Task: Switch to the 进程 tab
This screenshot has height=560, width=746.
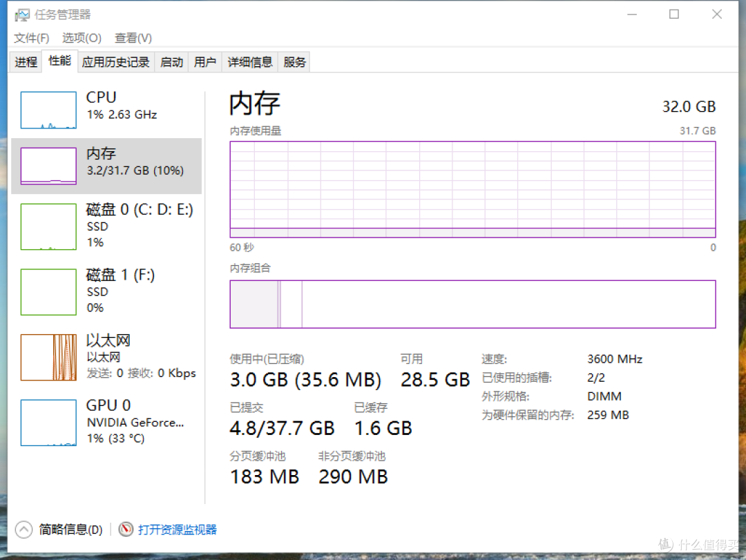Action: click(26, 62)
